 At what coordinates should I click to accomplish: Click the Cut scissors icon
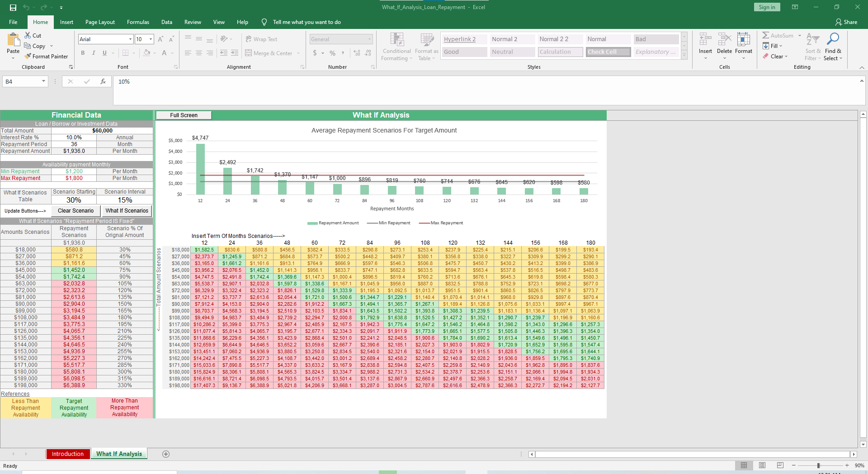(x=28, y=35)
